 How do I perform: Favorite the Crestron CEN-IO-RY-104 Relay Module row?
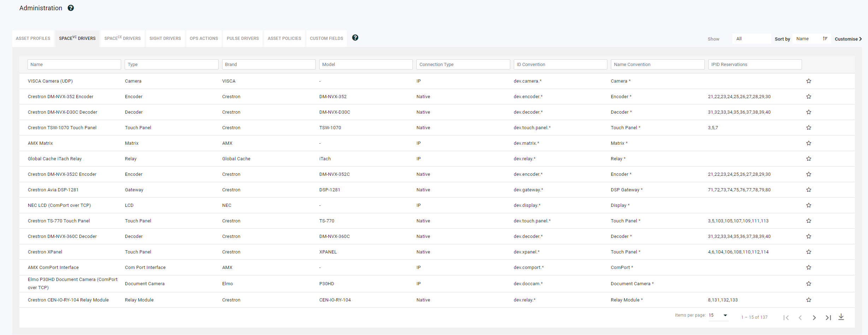[809, 300]
